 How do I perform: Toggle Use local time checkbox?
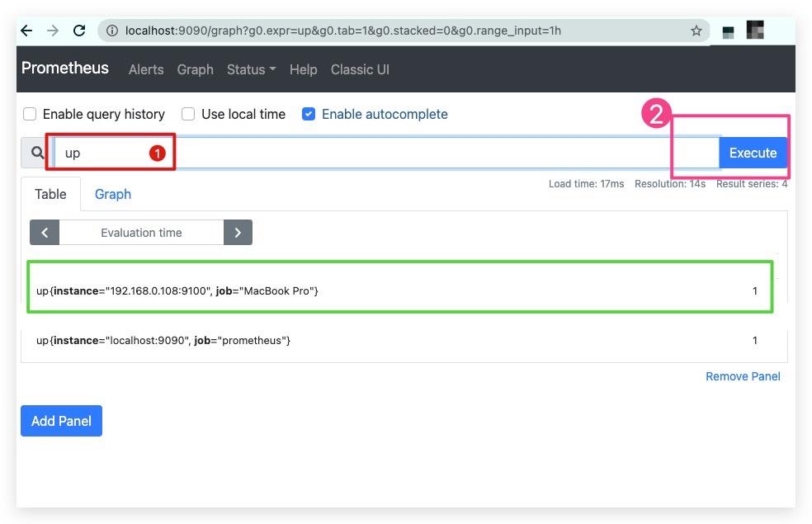coord(188,114)
